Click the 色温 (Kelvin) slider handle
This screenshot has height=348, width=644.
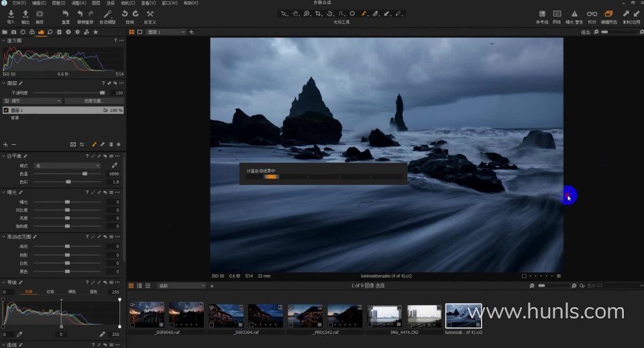(x=85, y=174)
